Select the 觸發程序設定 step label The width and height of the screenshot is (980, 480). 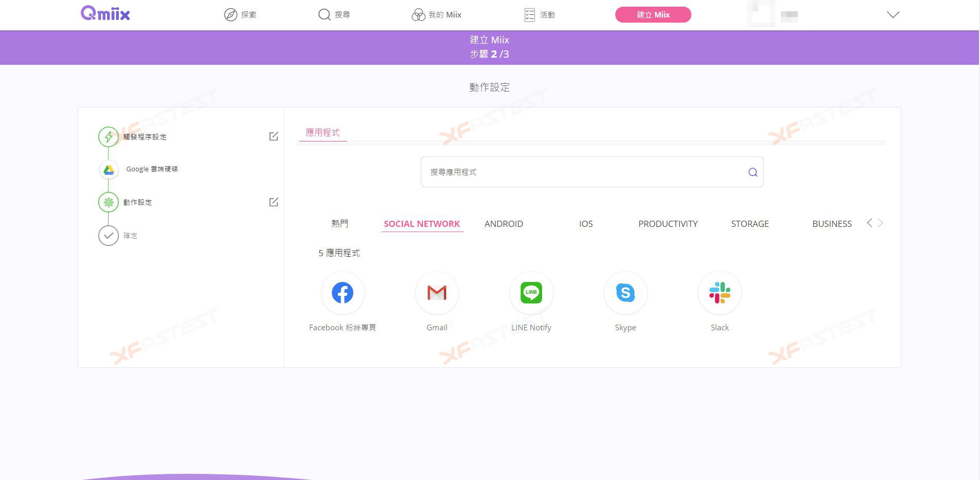point(145,137)
